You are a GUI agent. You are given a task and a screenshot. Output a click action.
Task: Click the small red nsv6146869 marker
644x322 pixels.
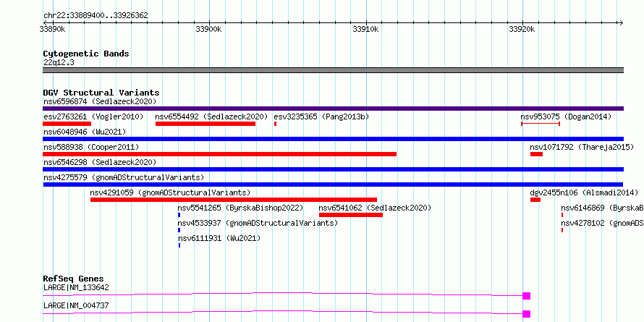coord(562,215)
